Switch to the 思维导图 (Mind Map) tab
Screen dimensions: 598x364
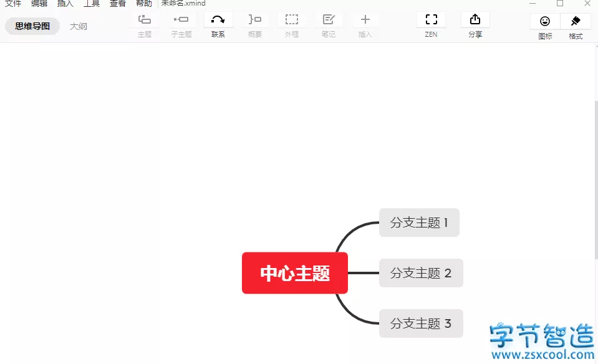(x=32, y=26)
